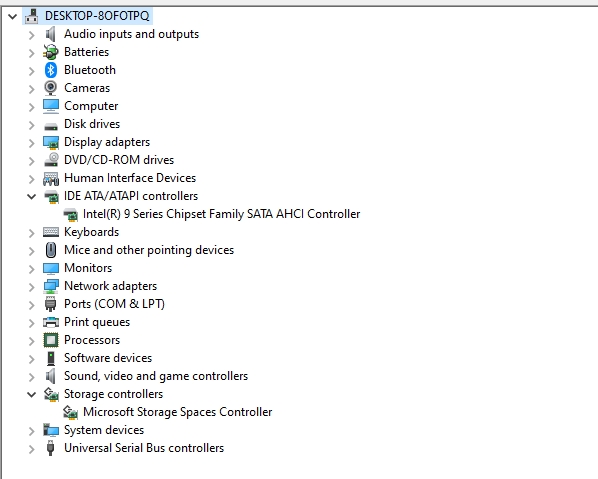Expand the Display adapters category
Viewport: 598px width, 479px height.
pyautogui.click(x=32, y=143)
